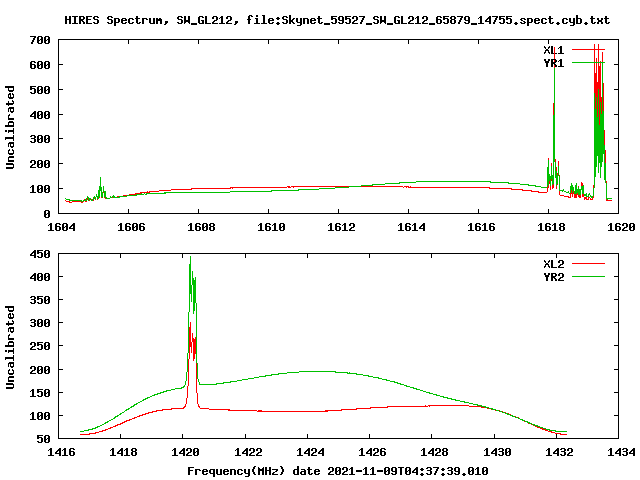Viewport: 640px width, 480px height.
Task: Click the red XL2 legend line sample
Action: click(x=588, y=264)
